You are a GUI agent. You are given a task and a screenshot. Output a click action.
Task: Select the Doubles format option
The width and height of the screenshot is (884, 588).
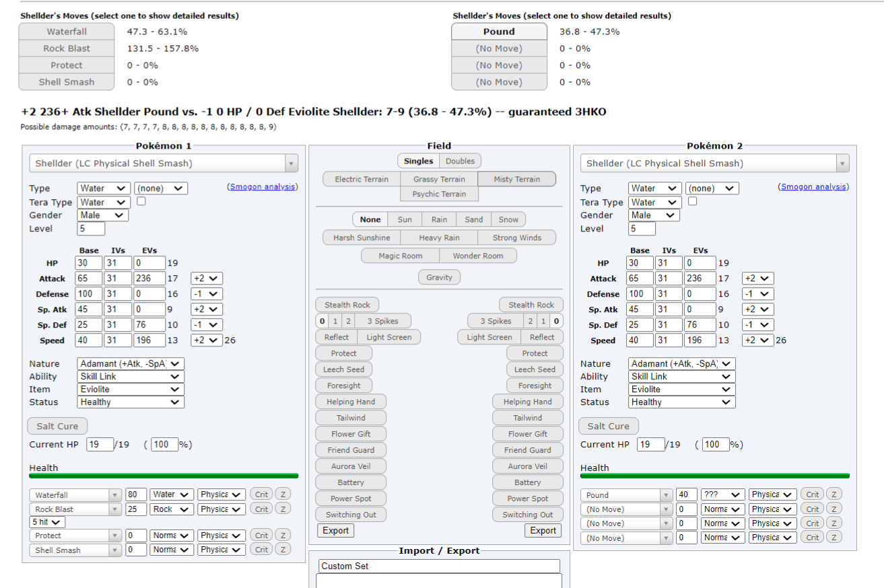(460, 161)
